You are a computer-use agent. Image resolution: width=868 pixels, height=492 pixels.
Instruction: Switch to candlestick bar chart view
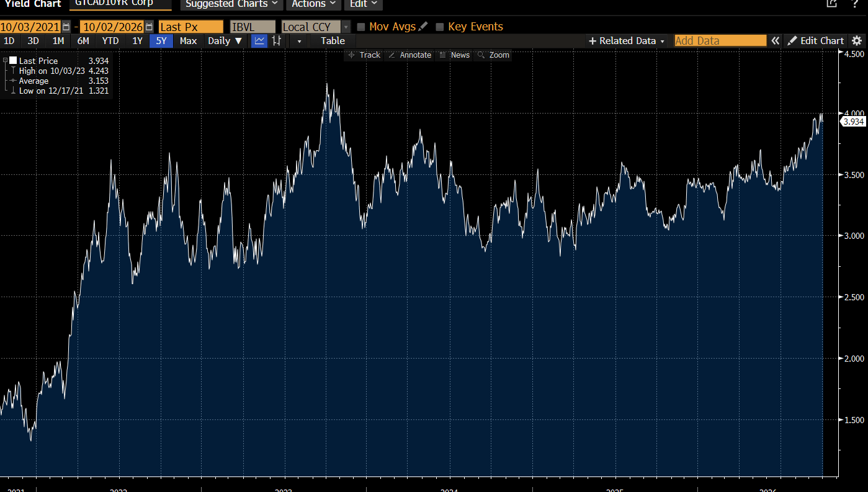coord(277,41)
